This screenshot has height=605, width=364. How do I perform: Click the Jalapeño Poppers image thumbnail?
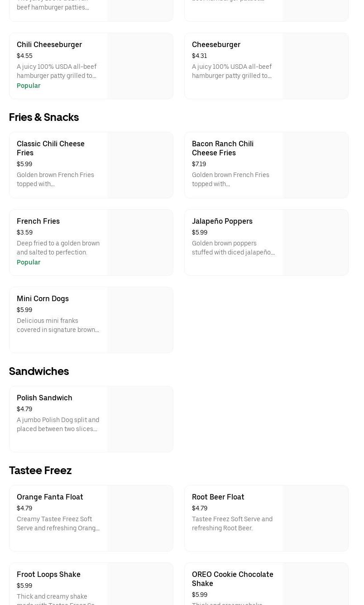pyautogui.click(x=315, y=242)
